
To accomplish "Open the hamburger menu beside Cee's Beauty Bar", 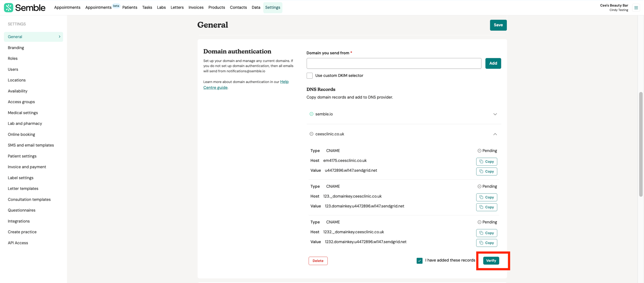I will [636, 8].
